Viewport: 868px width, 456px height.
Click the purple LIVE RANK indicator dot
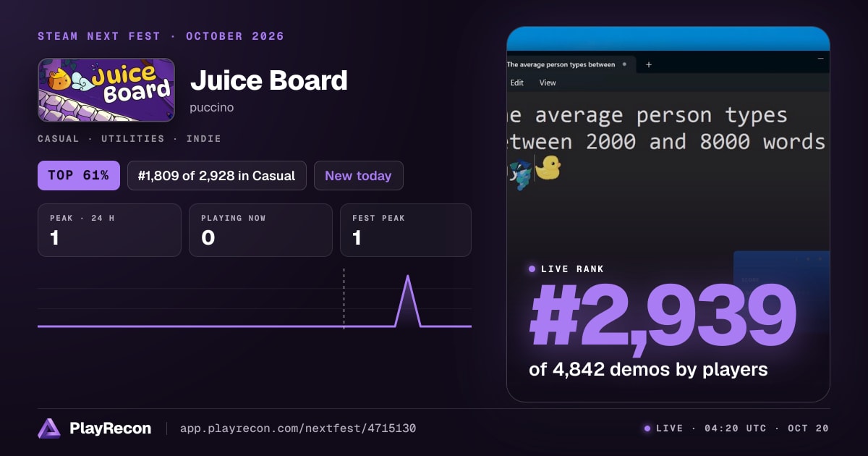click(x=532, y=269)
